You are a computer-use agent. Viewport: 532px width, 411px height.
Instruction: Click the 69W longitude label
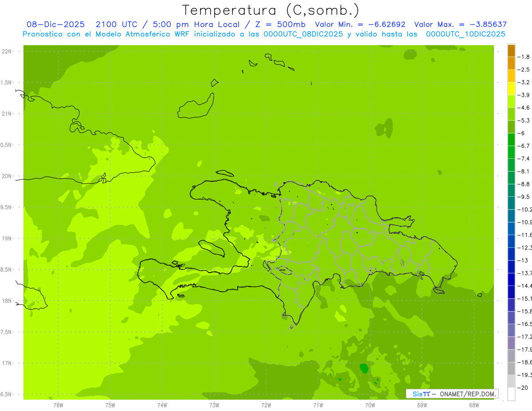click(422, 405)
